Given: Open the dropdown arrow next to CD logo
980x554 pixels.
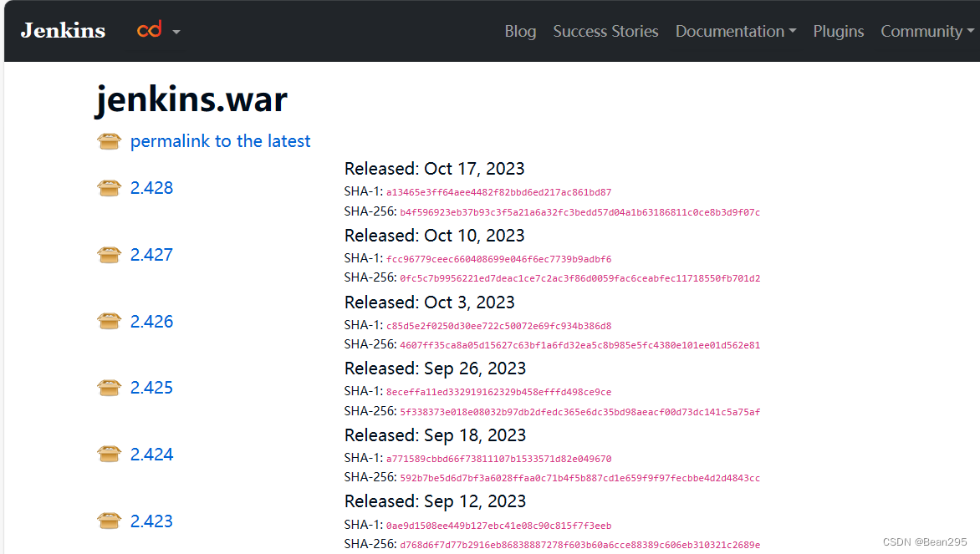Looking at the screenshot, I should [175, 31].
